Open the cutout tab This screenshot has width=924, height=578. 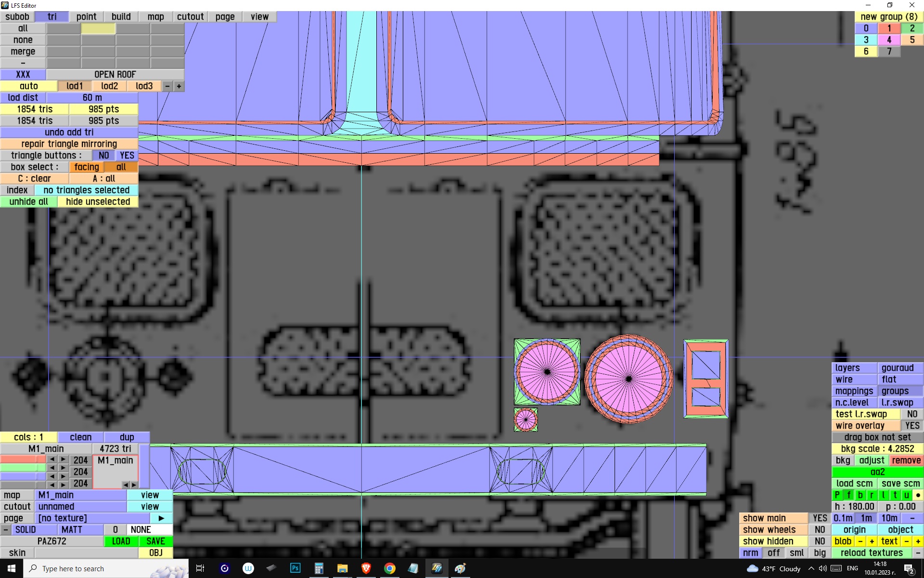pos(190,16)
